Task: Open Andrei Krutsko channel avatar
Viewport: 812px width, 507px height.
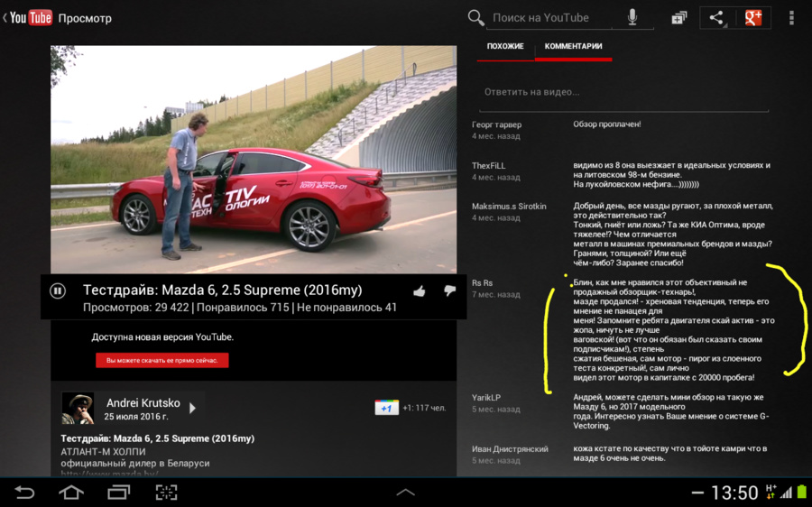Action: 78,408
